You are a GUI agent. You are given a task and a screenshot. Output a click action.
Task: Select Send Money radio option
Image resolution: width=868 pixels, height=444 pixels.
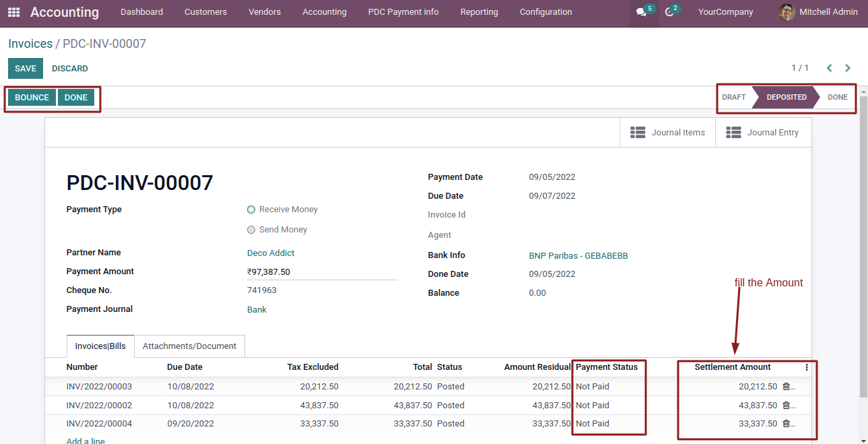251,230
